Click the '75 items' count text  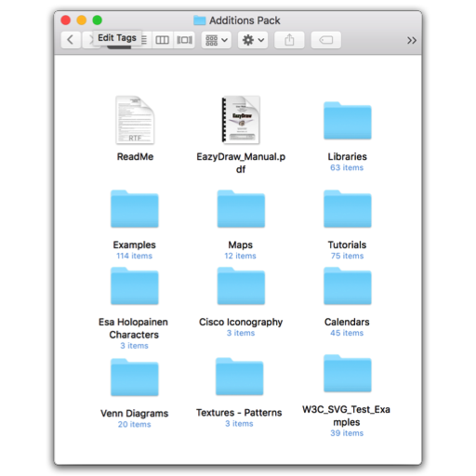click(347, 256)
